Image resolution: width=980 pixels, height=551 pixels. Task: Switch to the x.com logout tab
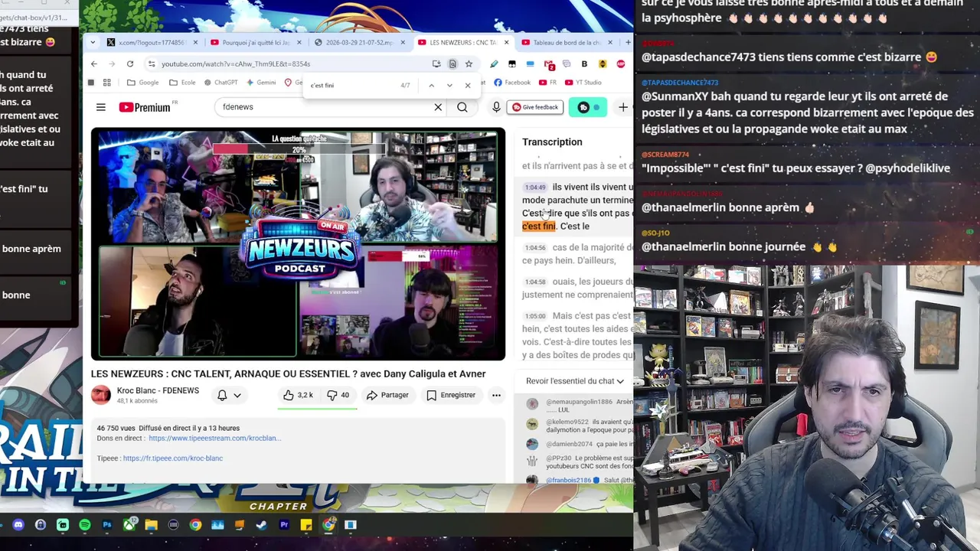click(x=152, y=42)
